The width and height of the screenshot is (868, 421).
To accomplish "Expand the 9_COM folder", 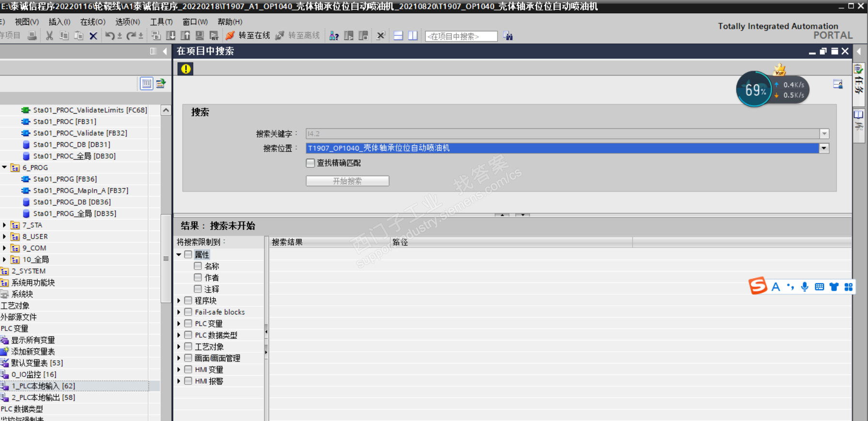I will [x=5, y=248].
